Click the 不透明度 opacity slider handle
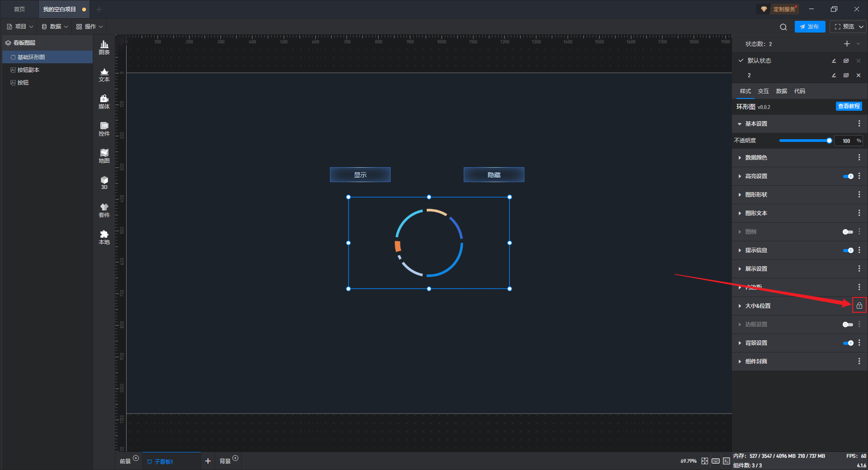 pos(829,141)
